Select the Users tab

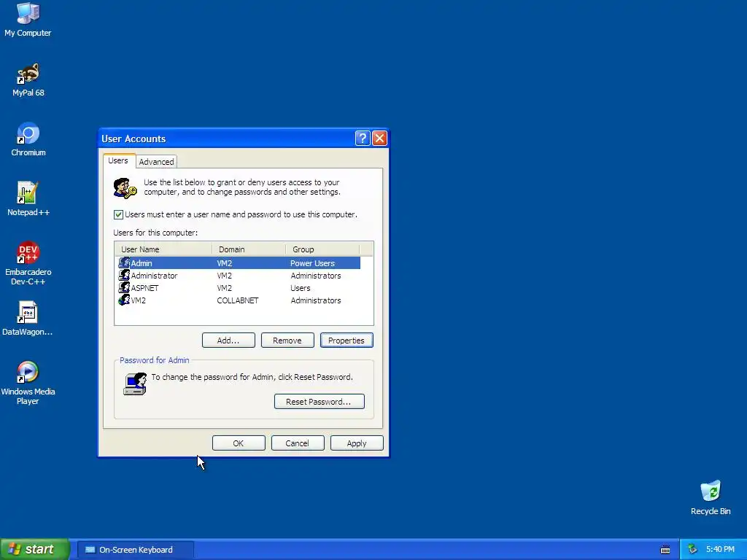(x=118, y=160)
